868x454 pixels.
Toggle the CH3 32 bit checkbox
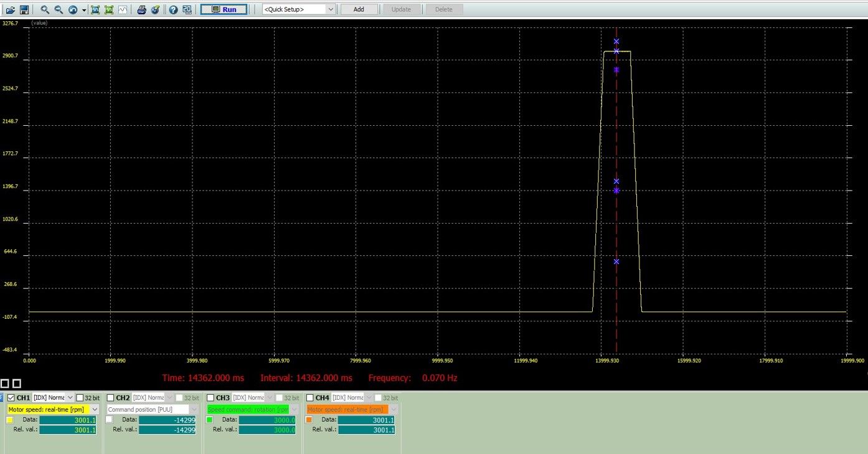[279, 397]
